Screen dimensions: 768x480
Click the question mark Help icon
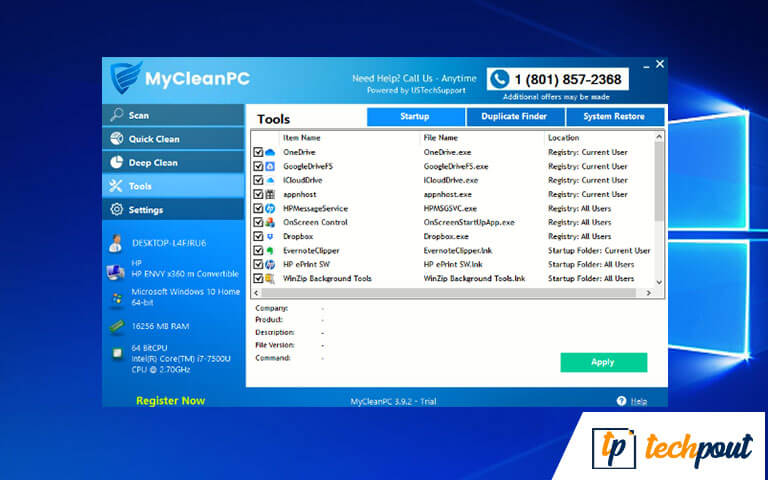[621, 401]
